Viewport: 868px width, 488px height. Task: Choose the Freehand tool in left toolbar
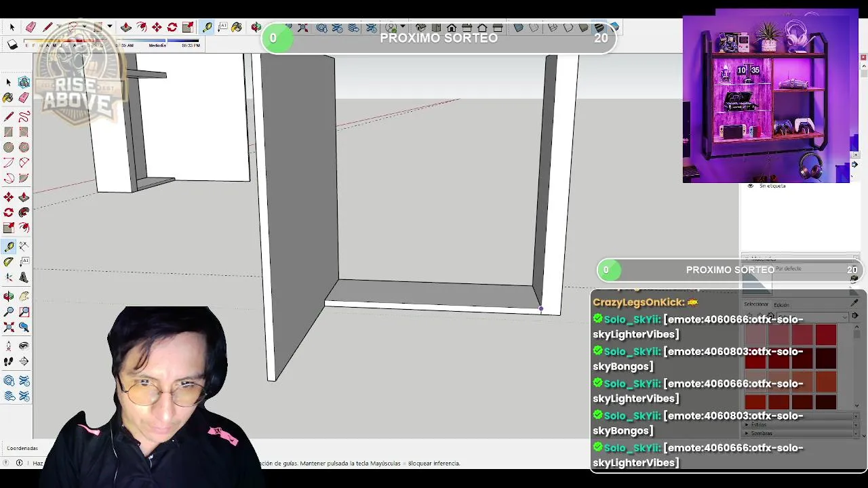pos(24,117)
